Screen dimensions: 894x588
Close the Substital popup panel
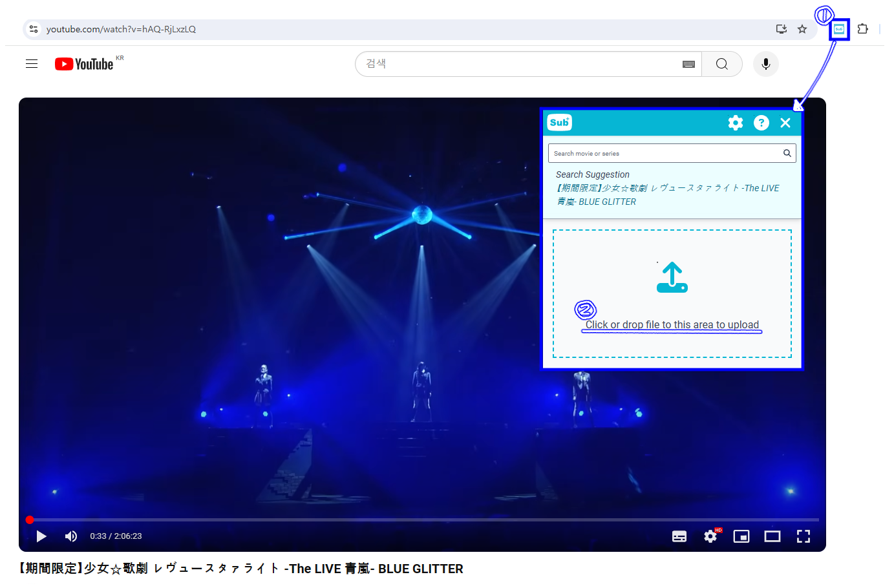[785, 123]
